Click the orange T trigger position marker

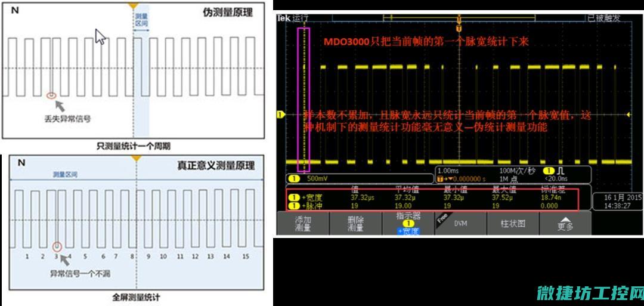pos(459,28)
